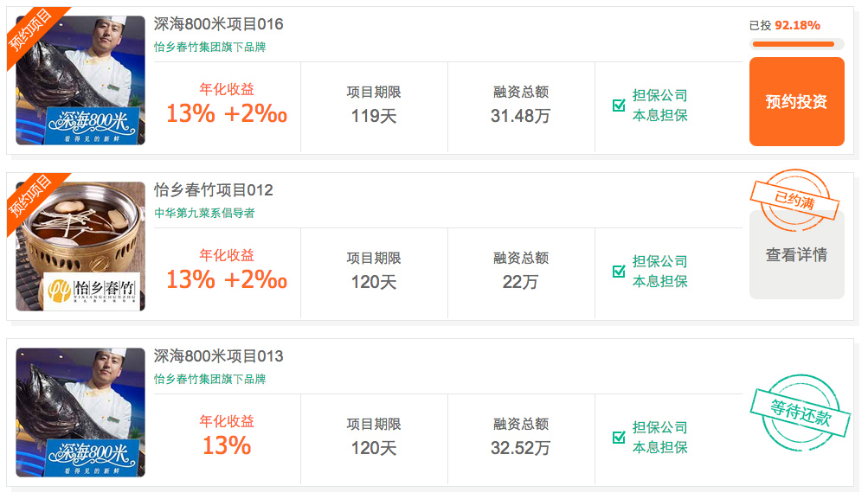
Task: Click the 预约投资 orange button
Action: 796,102
